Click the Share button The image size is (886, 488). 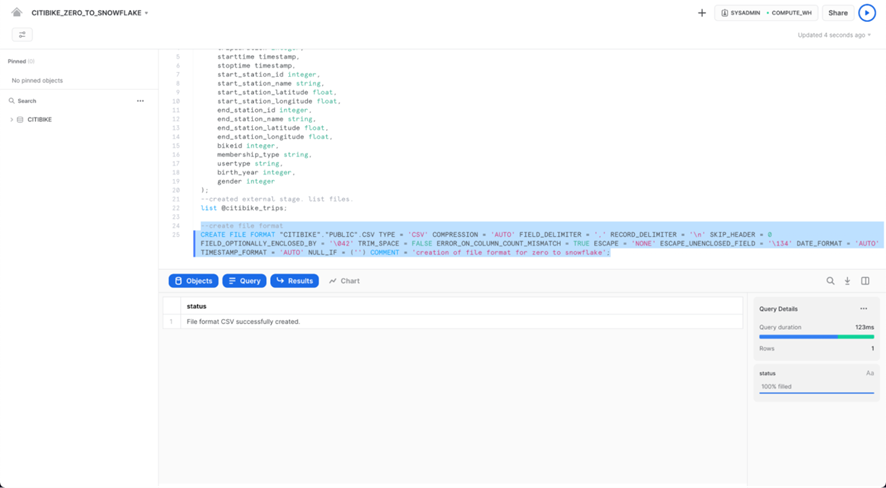(837, 13)
